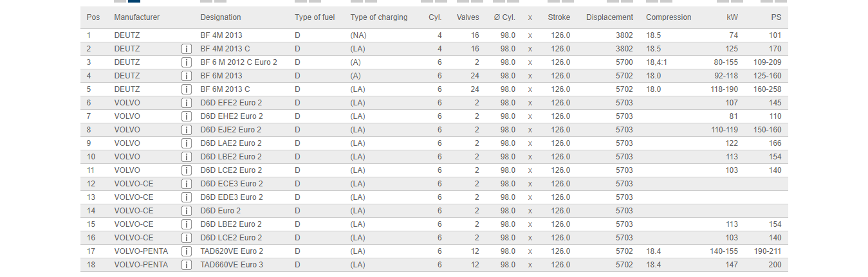The image size is (868, 277).
Task: Show info for DEUTZ BF 6M 2013 C
Action: 187,89
